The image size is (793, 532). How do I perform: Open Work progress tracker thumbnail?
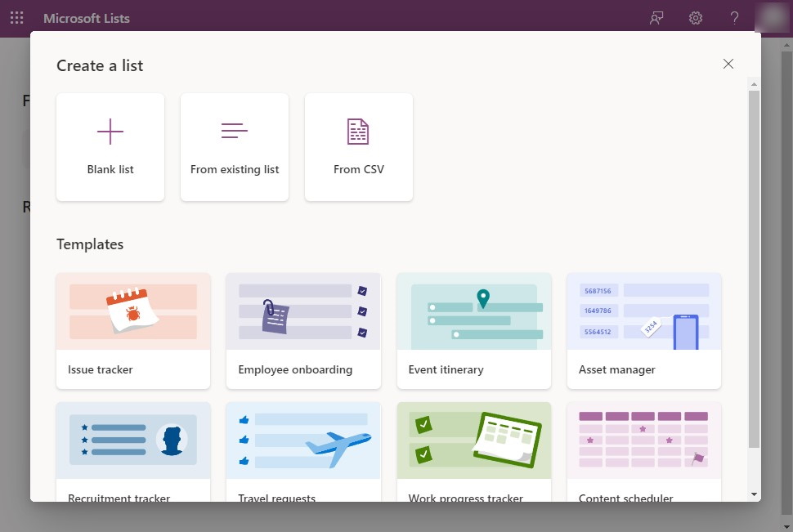click(474, 440)
